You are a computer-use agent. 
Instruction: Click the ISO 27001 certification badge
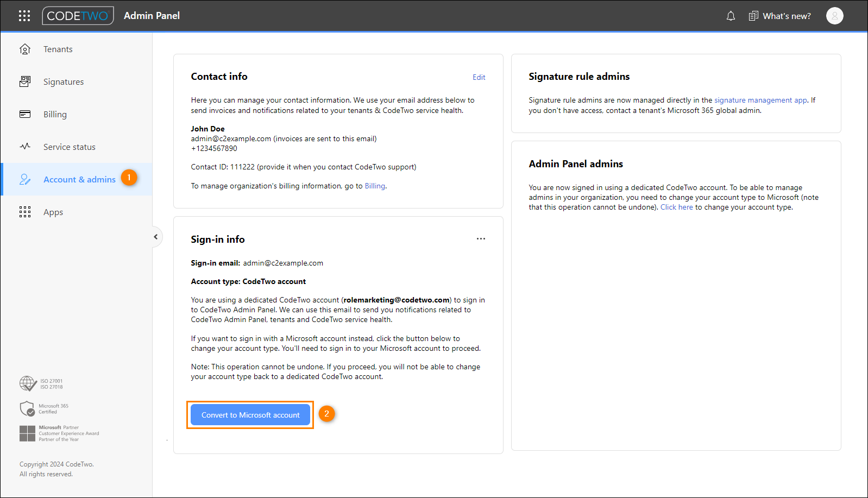[x=41, y=384]
